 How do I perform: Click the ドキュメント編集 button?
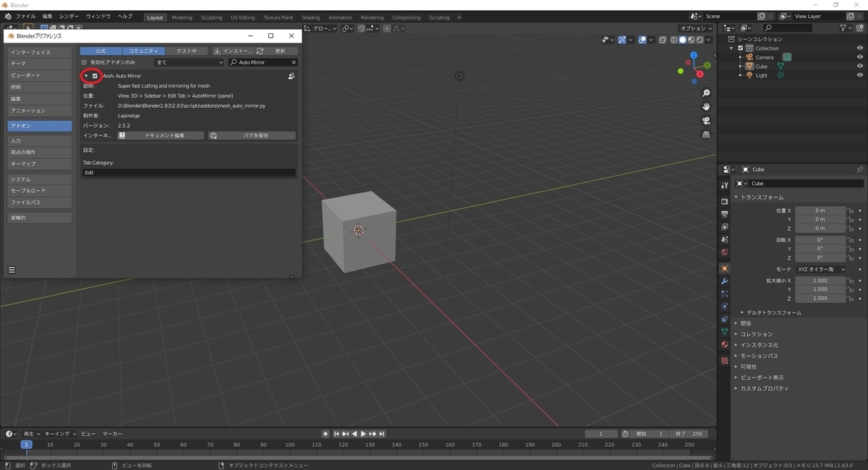coord(161,135)
